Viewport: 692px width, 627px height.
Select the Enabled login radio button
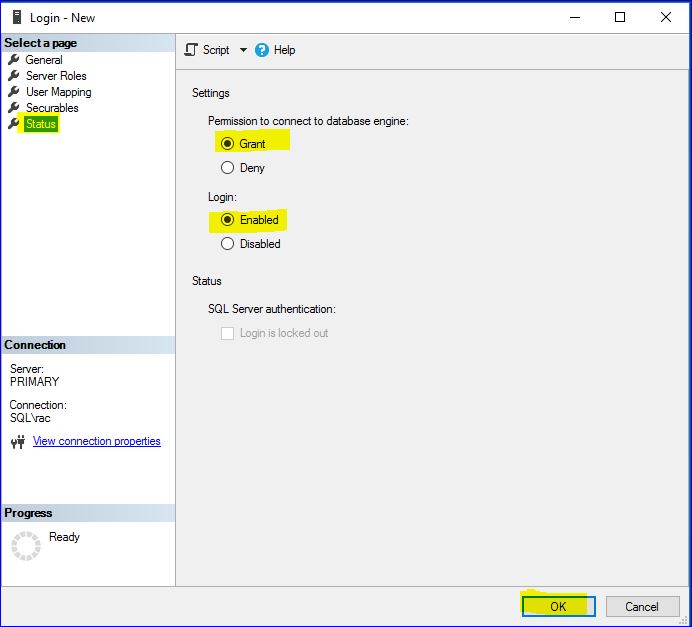coord(227,220)
